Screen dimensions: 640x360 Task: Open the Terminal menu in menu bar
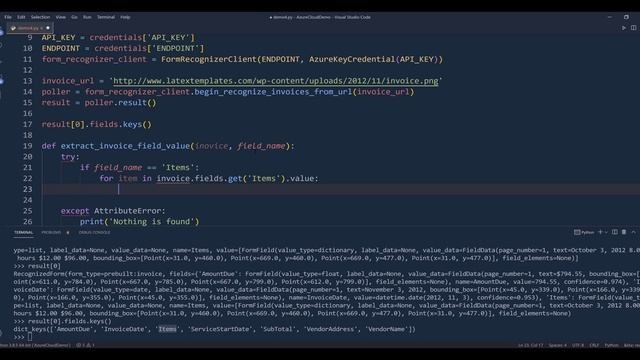pos(106,17)
